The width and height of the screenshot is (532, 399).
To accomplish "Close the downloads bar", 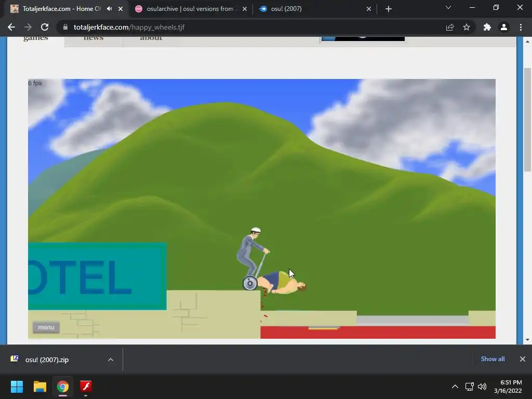I will click(x=523, y=359).
